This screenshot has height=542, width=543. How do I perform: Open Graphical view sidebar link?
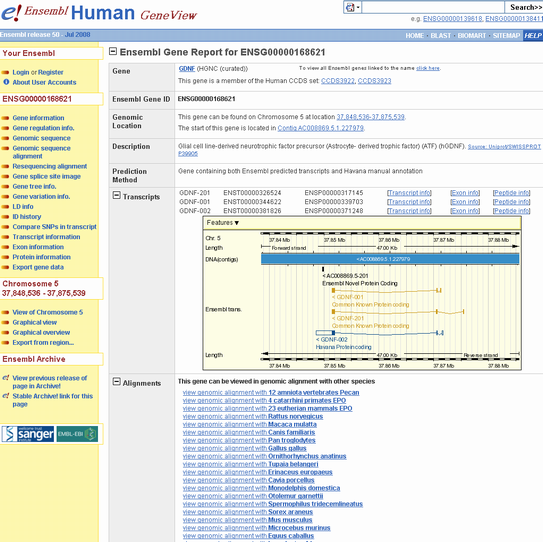pos(35,322)
